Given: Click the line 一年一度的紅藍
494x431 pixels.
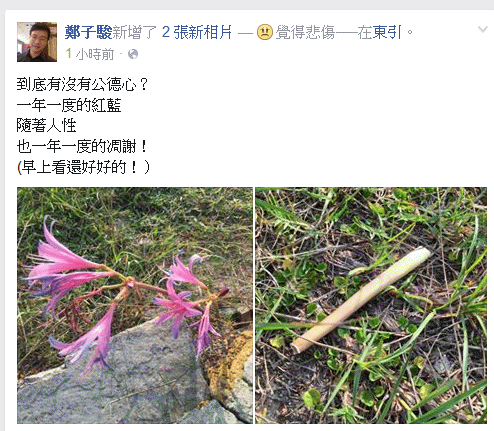Looking at the screenshot, I should point(69,105).
